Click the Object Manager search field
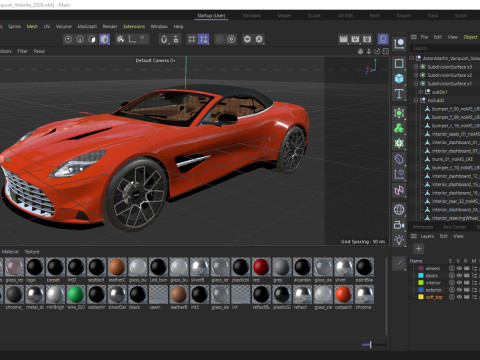 (445, 48)
